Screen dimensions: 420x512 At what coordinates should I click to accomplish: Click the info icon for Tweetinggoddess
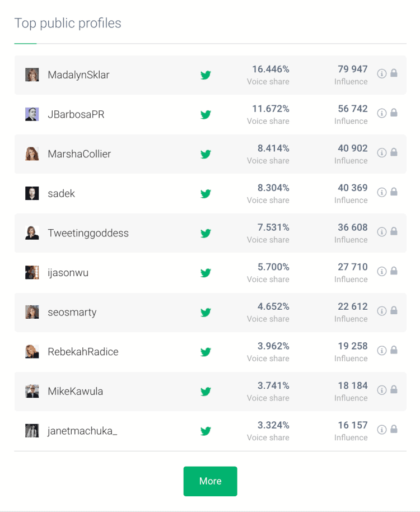tap(382, 231)
